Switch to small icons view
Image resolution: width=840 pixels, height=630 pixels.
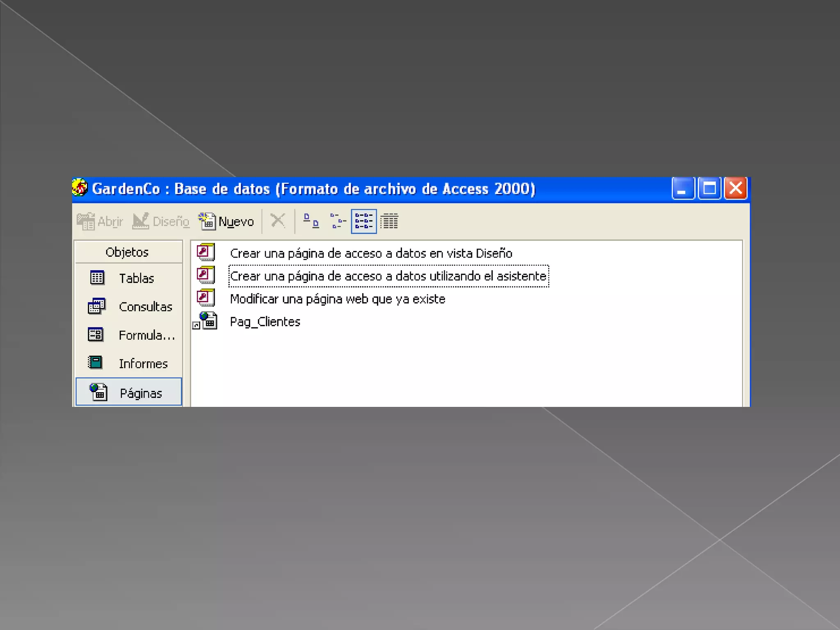338,221
